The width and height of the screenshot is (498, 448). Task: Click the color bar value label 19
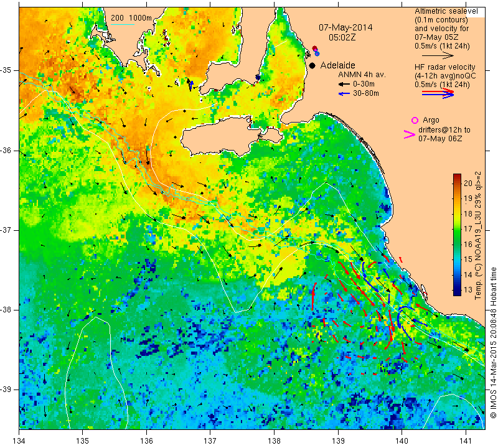point(468,198)
